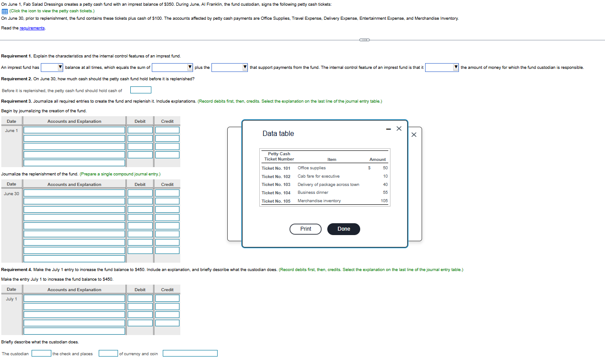Close the Data table dialog
This screenshot has width=605, height=364.
[x=399, y=128]
